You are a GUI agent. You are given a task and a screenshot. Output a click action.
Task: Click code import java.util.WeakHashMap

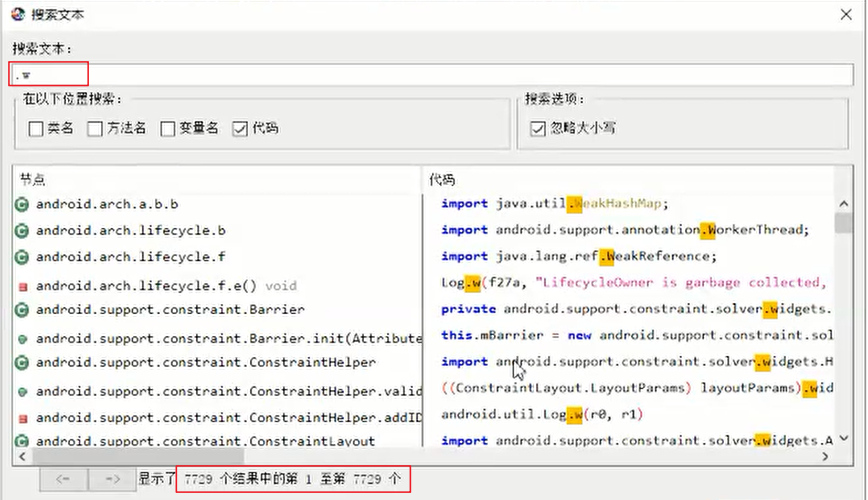point(555,204)
